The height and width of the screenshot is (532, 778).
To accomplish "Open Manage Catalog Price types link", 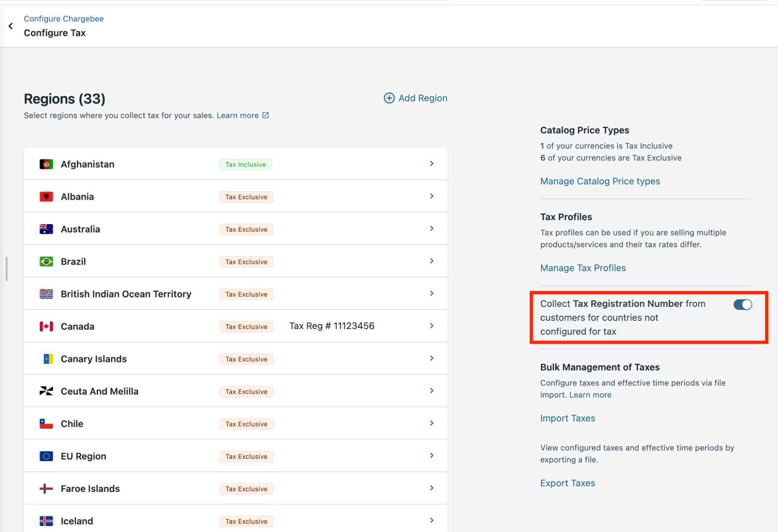I will 600,181.
